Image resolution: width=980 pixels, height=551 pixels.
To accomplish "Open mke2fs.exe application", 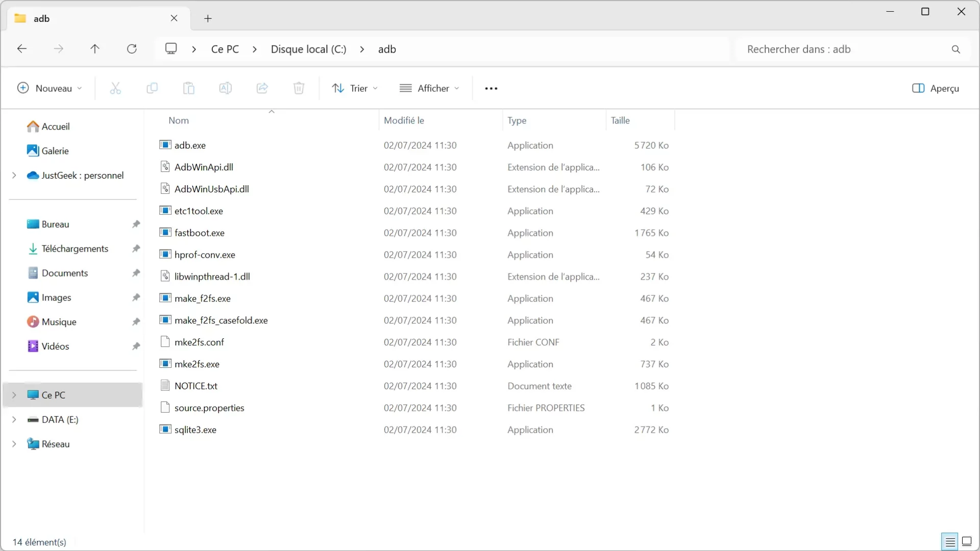I will tap(197, 364).
